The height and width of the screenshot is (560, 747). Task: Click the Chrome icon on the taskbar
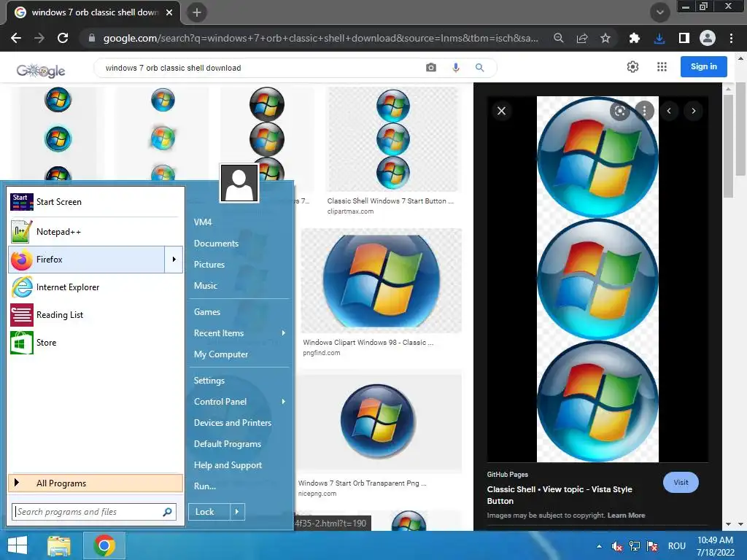point(104,545)
